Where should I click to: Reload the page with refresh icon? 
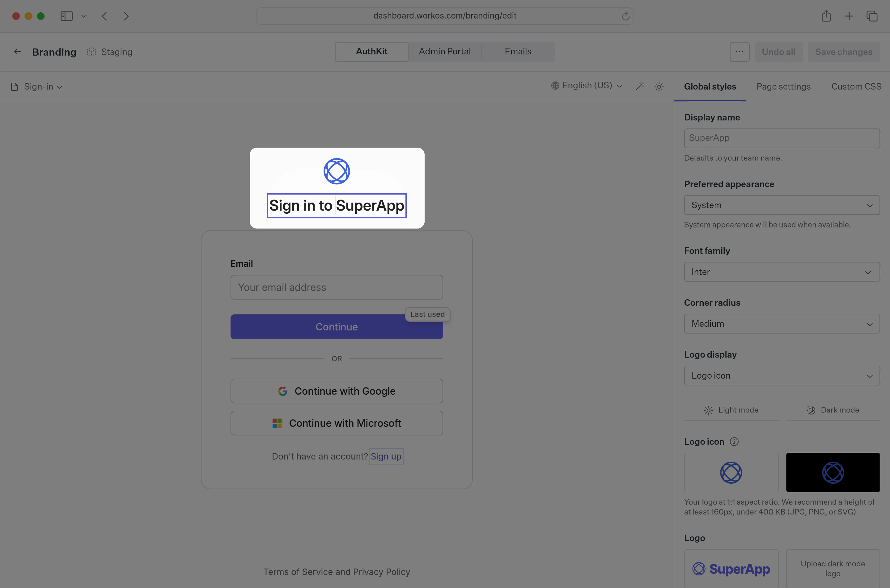coord(625,16)
